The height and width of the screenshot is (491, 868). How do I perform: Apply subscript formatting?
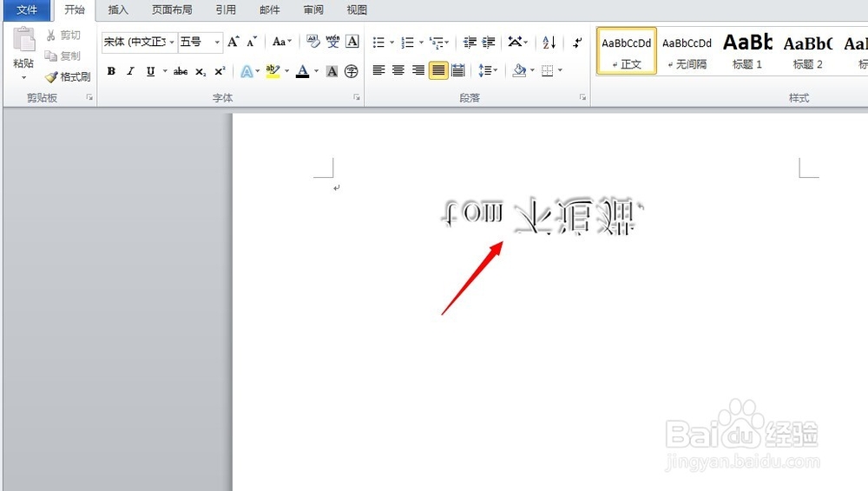pos(201,71)
